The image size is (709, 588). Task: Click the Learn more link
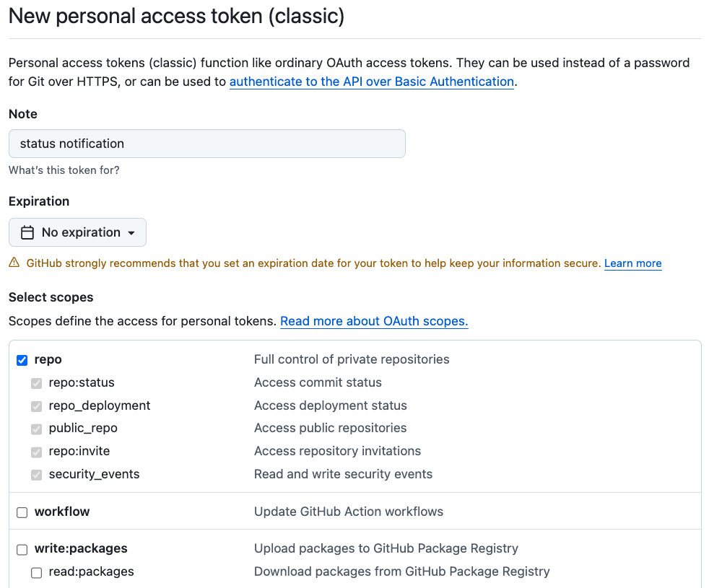[x=633, y=263]
